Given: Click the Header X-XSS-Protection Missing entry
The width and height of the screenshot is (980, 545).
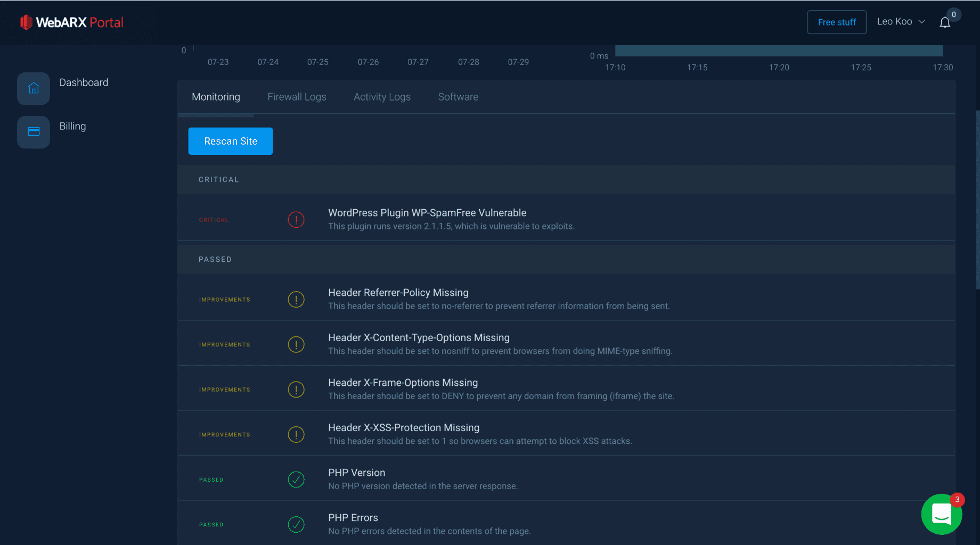Looking at the screenshot, I should click(404, 428).
